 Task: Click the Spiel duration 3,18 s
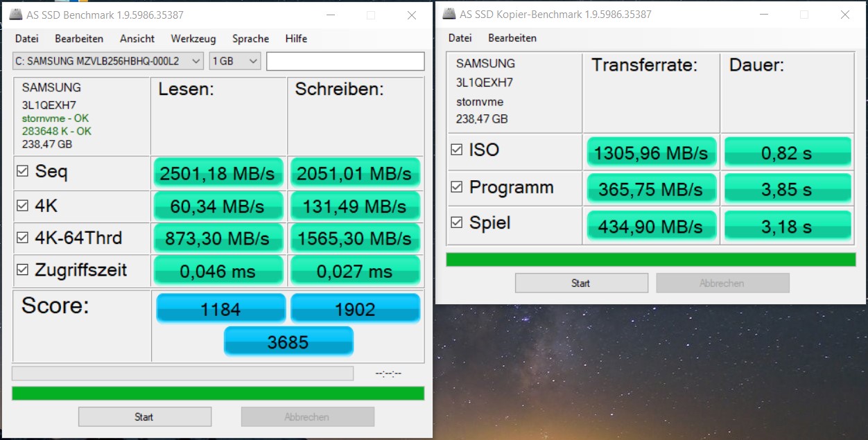[788, 226]
